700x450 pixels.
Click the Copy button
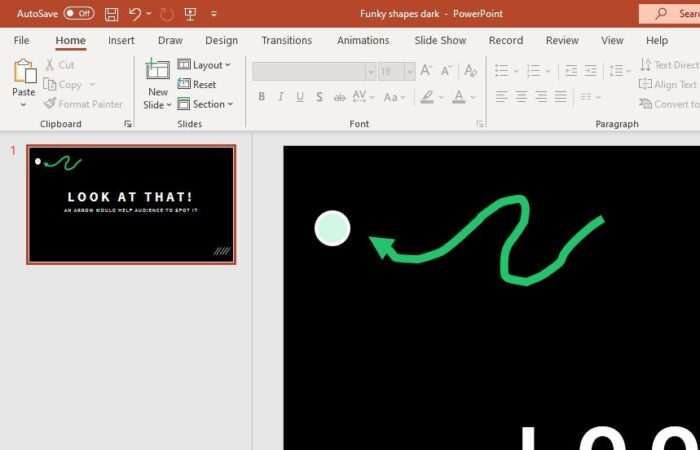click(63, 84)
